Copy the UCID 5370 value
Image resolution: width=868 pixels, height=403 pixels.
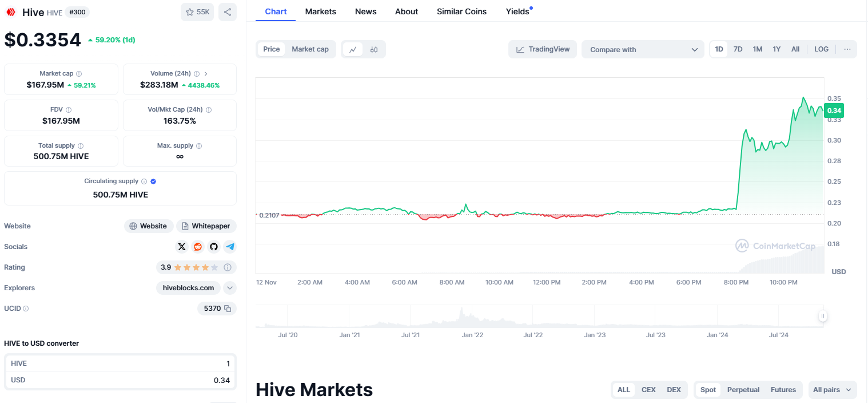click(228, 309)
